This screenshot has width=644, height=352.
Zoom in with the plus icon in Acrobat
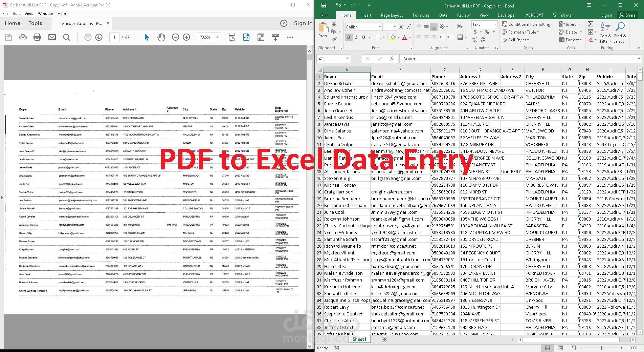(186, 37)
